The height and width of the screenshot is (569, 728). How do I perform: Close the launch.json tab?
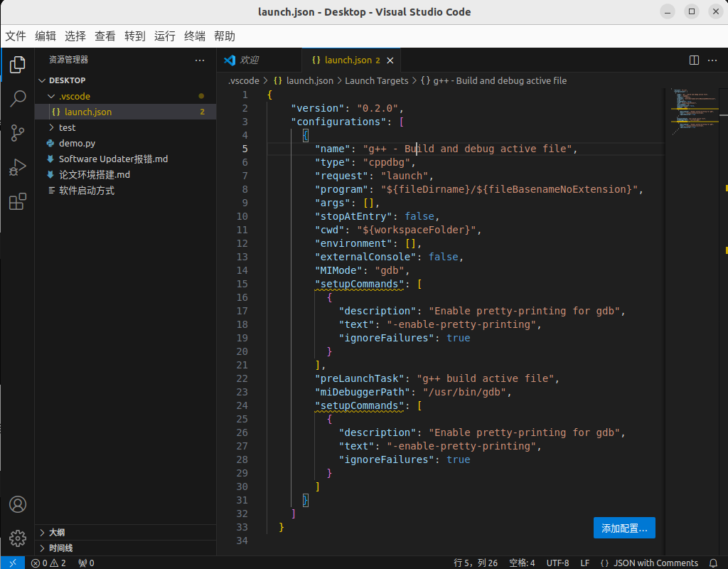coord(390,60)
